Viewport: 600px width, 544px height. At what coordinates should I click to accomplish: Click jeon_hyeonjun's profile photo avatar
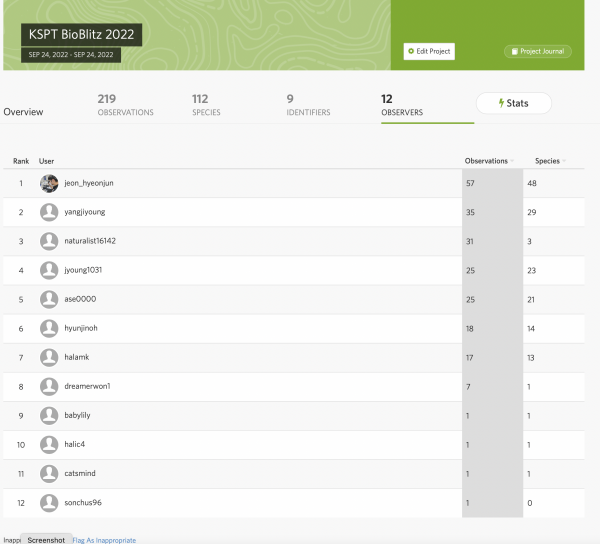tap(49, 183)
